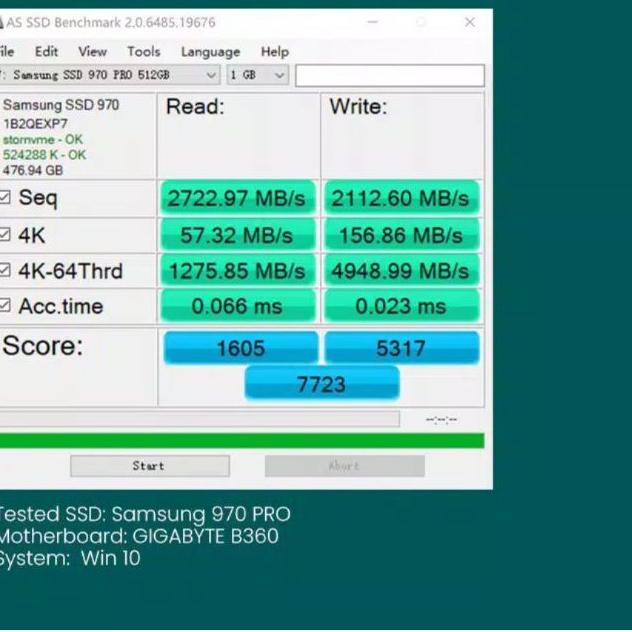Image resolution: width=632 pixels, height=632 pixels.
Task: Open the Edit menu
Action: click(46, 52)
